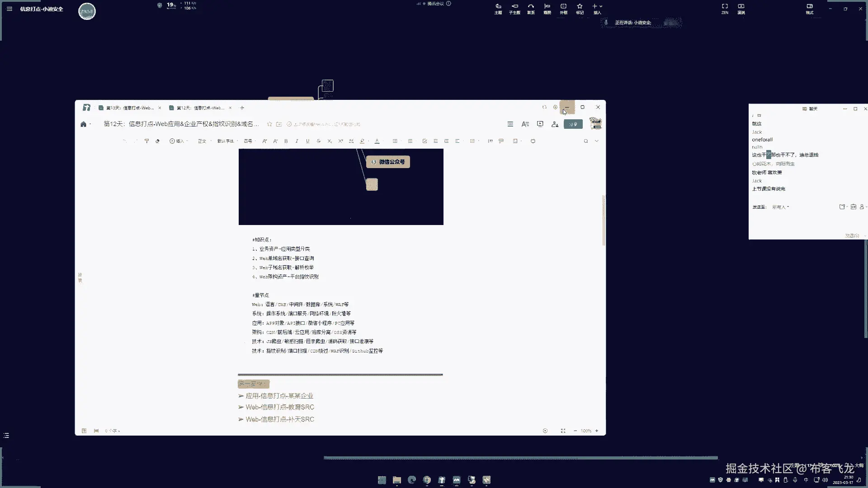Open a new tab with plus button
Screen dimensions: 868x488
(242, 108)
